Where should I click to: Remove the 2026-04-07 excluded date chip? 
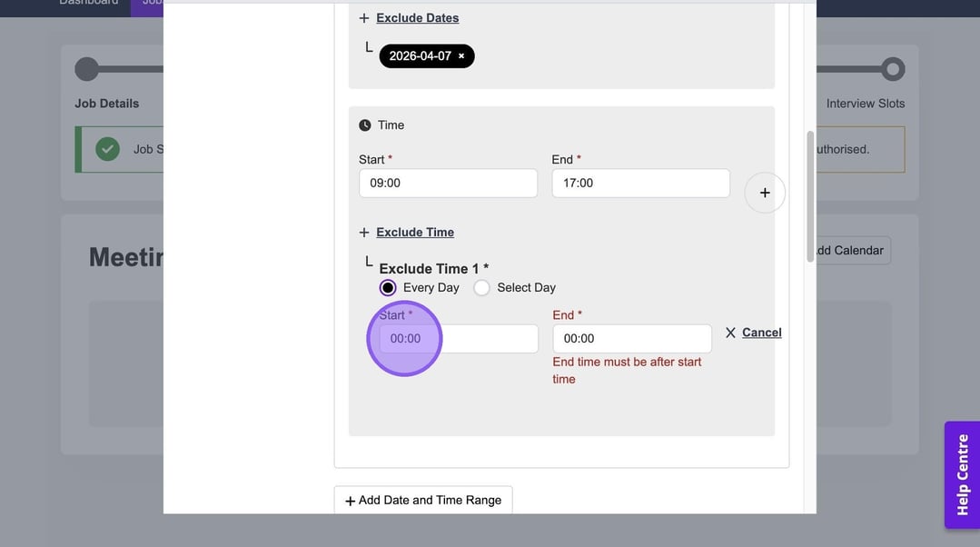(x=461, y=56)
